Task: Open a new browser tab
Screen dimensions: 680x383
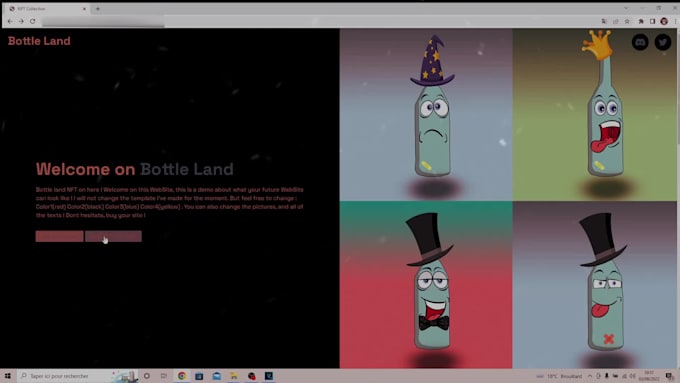Action: tap(98, 9)
